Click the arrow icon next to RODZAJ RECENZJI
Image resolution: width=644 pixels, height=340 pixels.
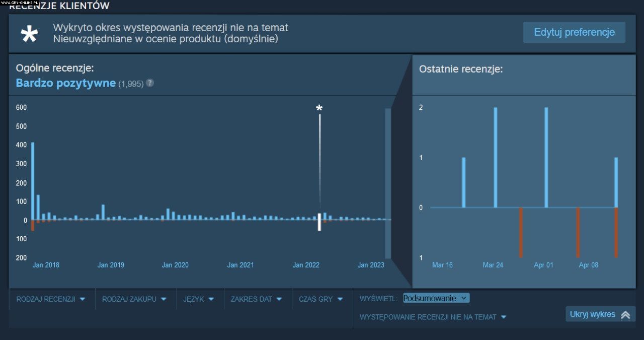[83, 299]
